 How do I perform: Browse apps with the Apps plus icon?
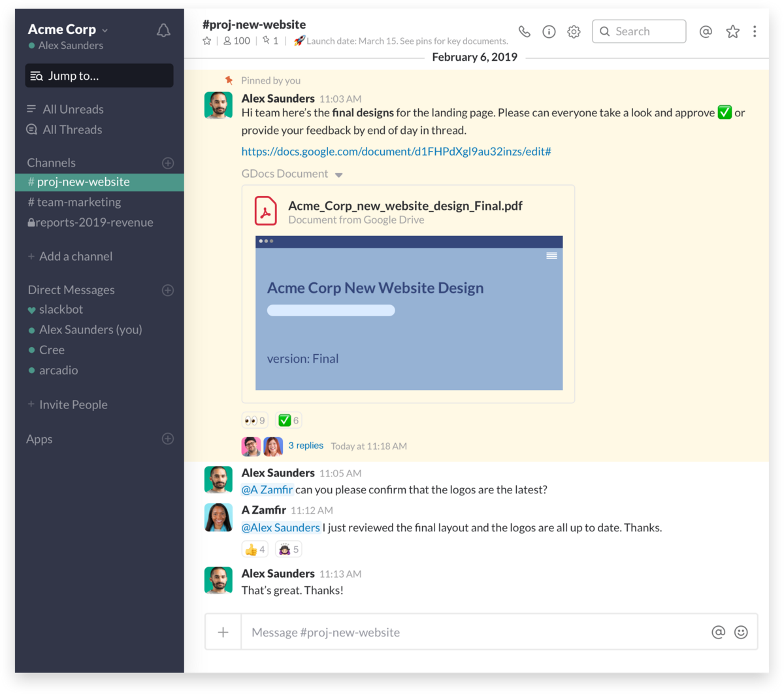(168, 438)
